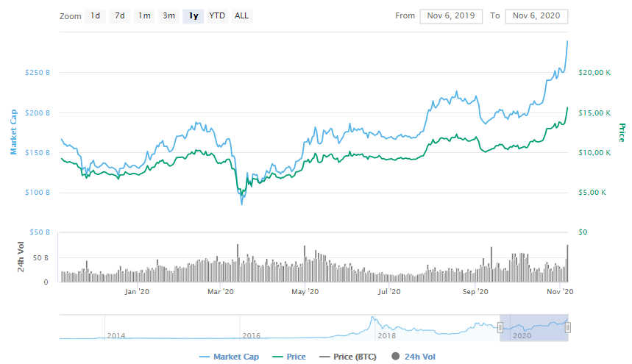The width and height of the screenshot is (632, 364).
Task: Click the May '20 x-axis label
Action: pyautogui.click(x=305, y=291)
